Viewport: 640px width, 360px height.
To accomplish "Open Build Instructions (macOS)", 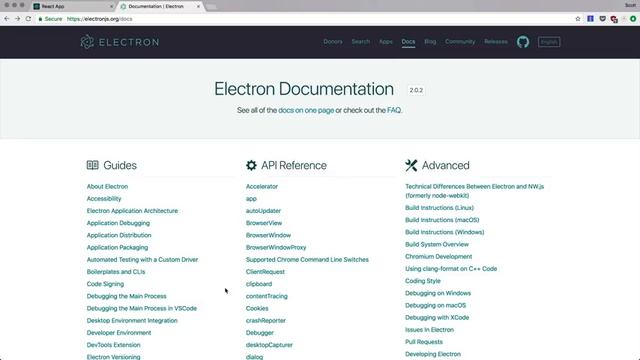I will point(442,220).
